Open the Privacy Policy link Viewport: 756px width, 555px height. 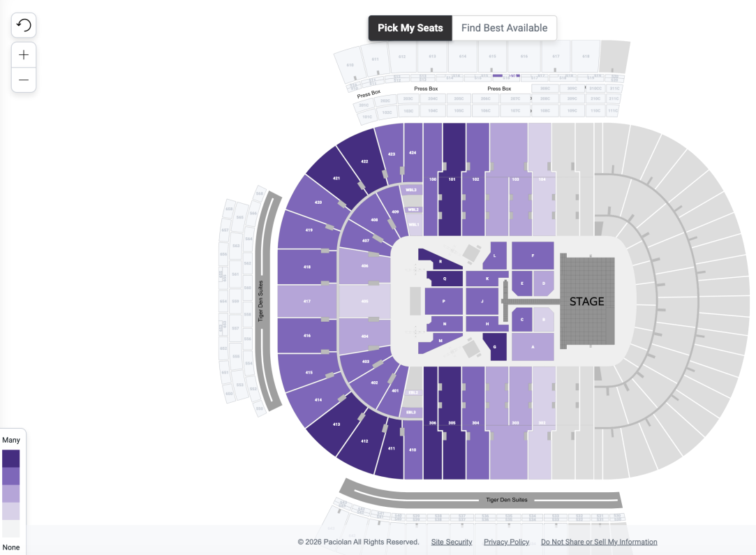[x=506, y=542]
